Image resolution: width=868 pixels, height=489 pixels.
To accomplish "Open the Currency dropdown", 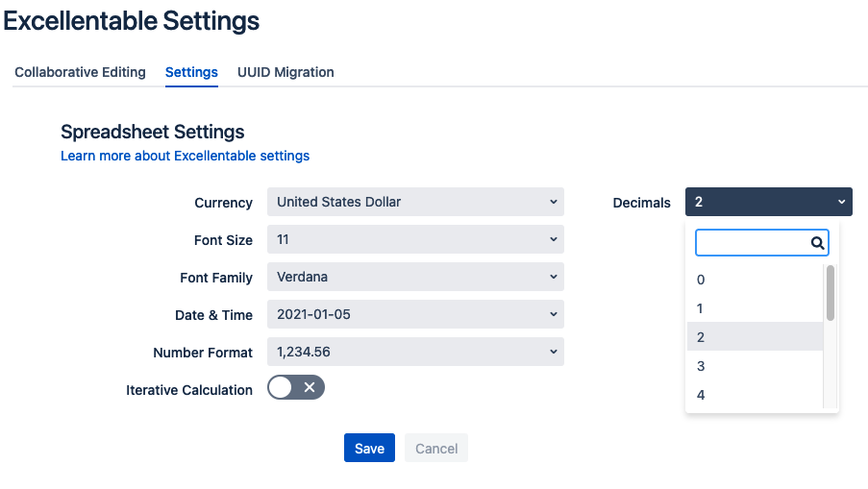I will (x=415, y=202).
